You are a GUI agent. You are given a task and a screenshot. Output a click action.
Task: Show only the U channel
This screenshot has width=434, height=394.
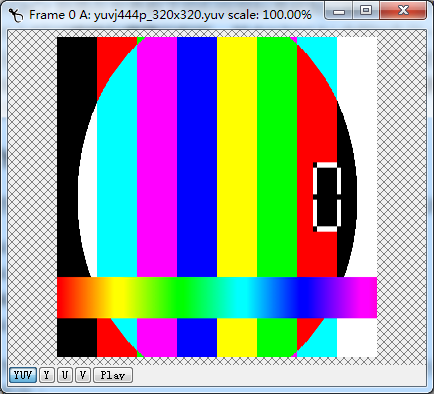[65, 375]
